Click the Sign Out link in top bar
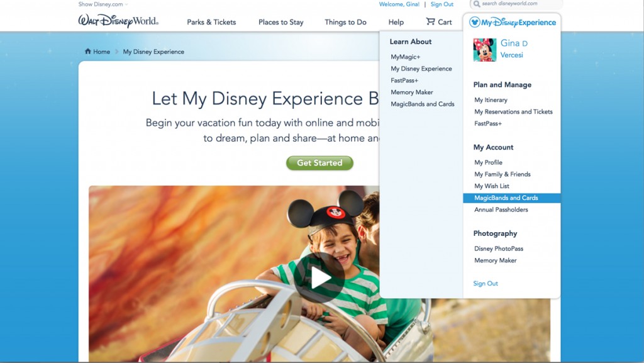Screen dimensions: 644x363 tap(442, 4)
